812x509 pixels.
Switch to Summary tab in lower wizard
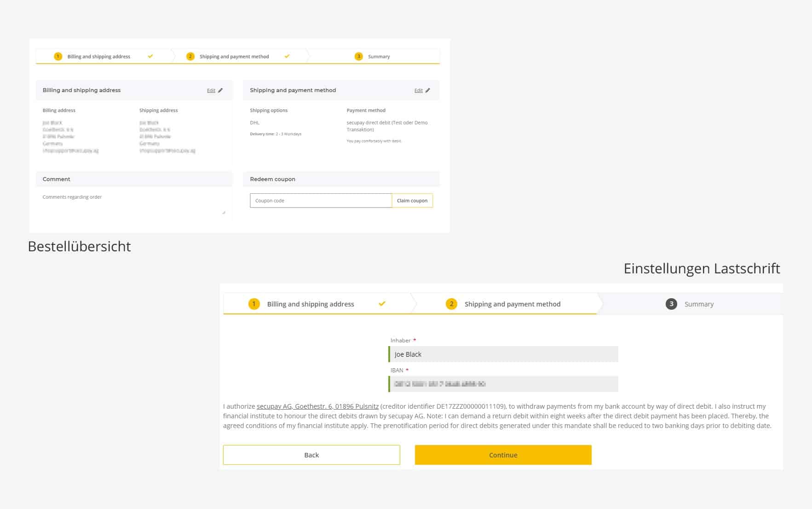point(698,304)
